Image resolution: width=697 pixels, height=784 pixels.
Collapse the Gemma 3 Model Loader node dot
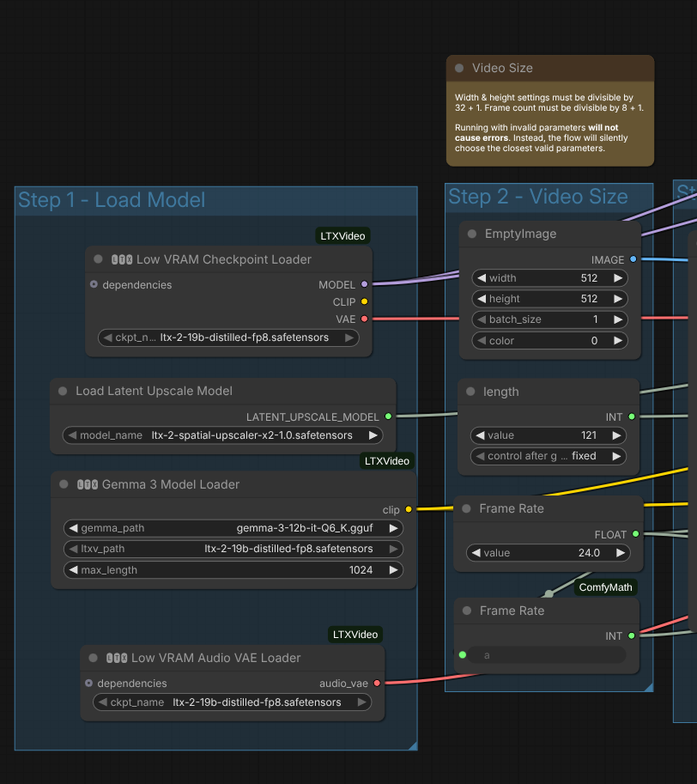tap(64, 484)
